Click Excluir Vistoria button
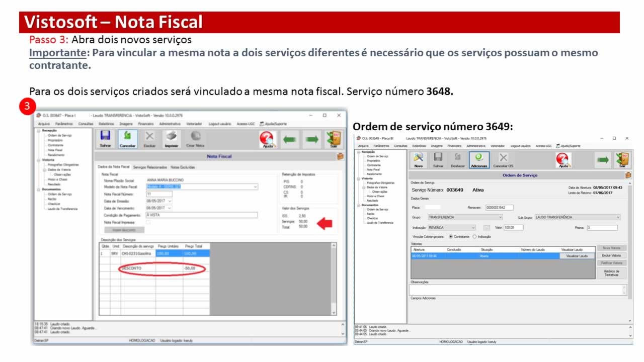644x362 pixels. click(x=611, y=255)
